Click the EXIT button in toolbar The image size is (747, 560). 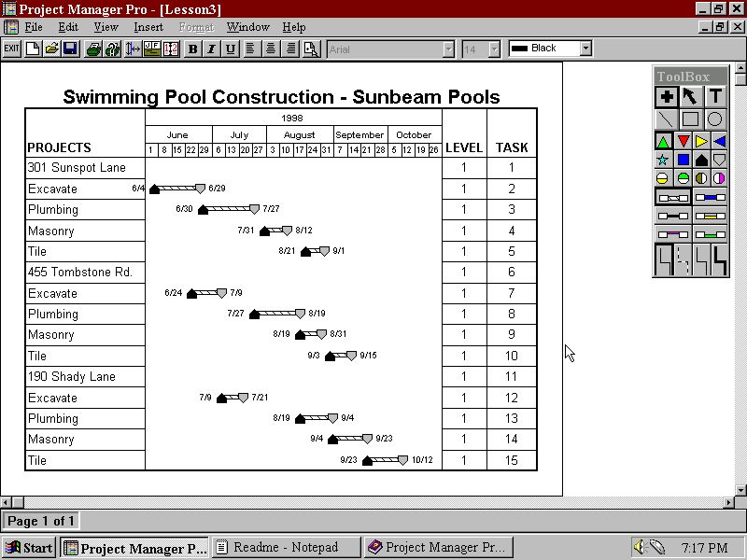pyautogui.click(x=11, y=49)
